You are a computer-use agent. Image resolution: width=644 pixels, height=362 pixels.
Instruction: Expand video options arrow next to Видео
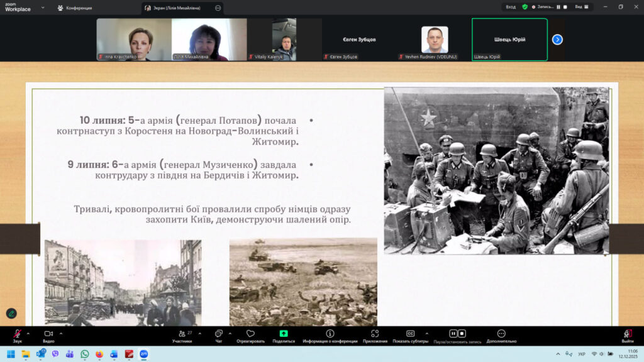[61, 333]
